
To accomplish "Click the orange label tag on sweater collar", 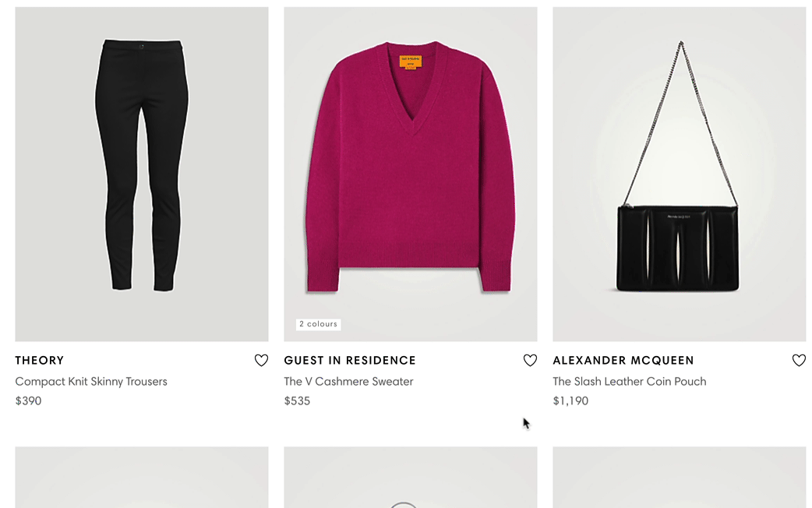I will point(410,62).
